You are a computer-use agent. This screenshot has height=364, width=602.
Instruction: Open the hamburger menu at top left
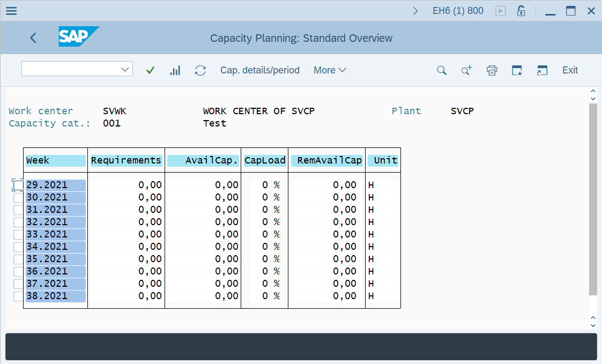11,10
